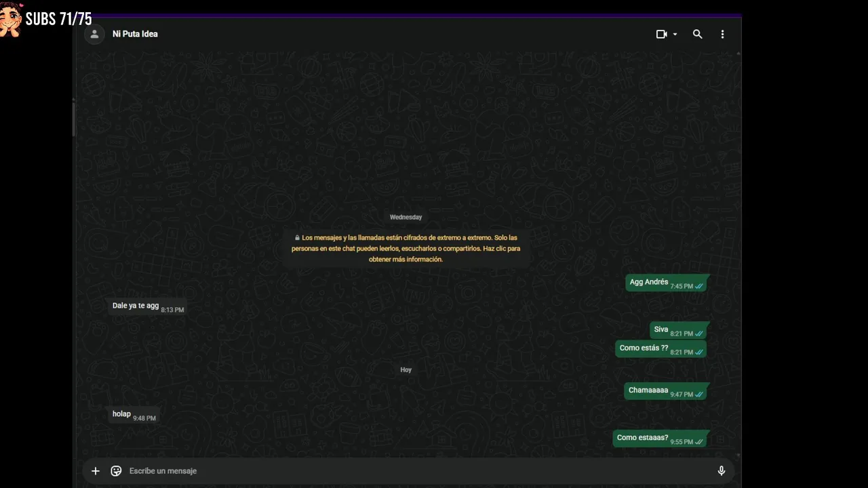Click the chat scrollbar up arrow

(738, 54)
